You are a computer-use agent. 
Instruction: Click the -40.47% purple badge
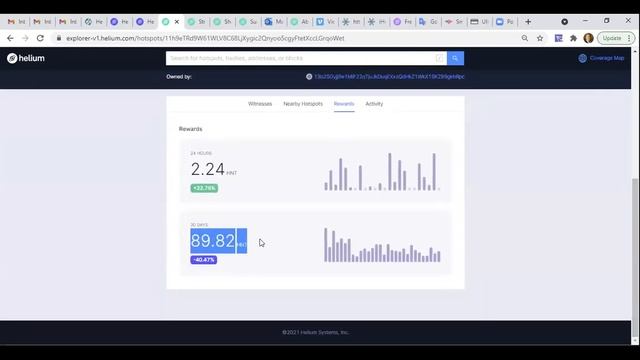(204, 260)
